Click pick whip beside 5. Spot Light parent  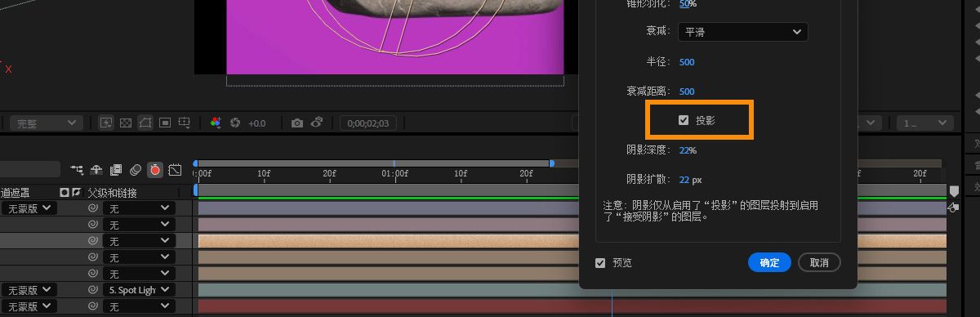pos(94,290)
